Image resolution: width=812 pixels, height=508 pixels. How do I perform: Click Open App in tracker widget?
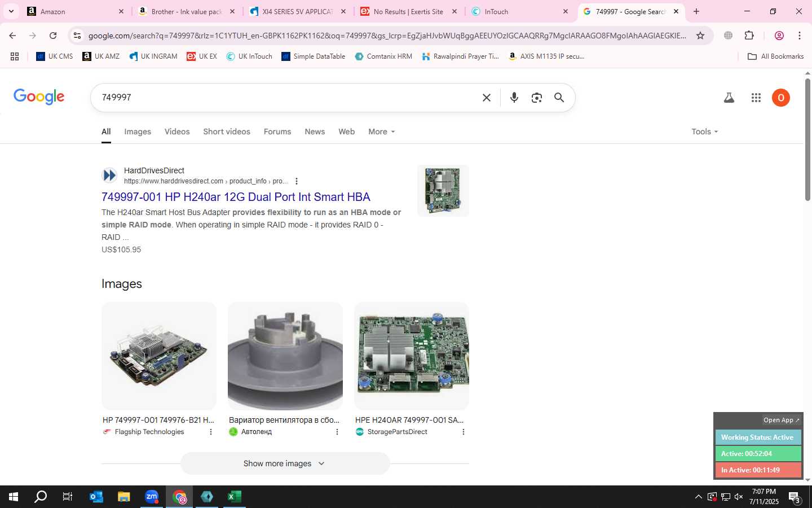pos(781,420)
